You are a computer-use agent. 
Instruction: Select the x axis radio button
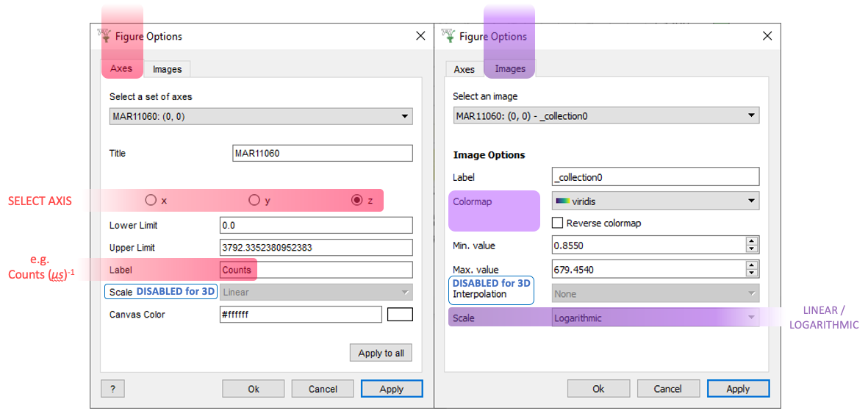[x=151, y=200]
